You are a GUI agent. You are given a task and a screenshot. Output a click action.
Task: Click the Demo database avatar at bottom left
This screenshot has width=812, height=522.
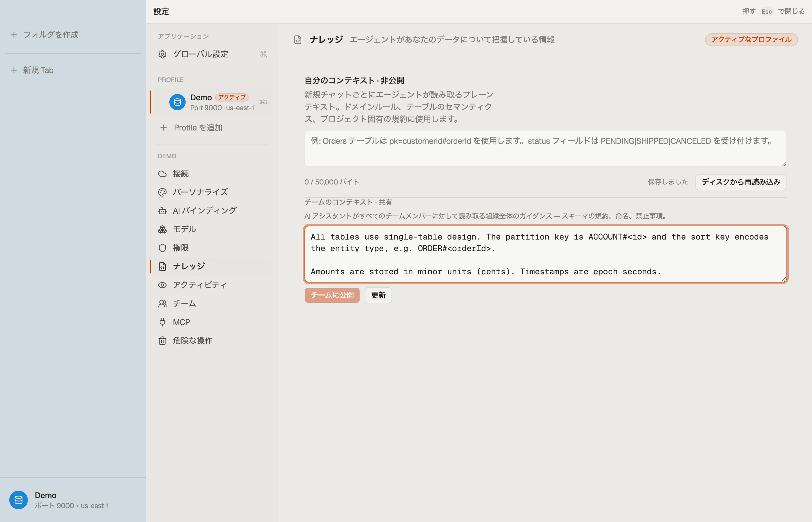[x=18, y=500]
